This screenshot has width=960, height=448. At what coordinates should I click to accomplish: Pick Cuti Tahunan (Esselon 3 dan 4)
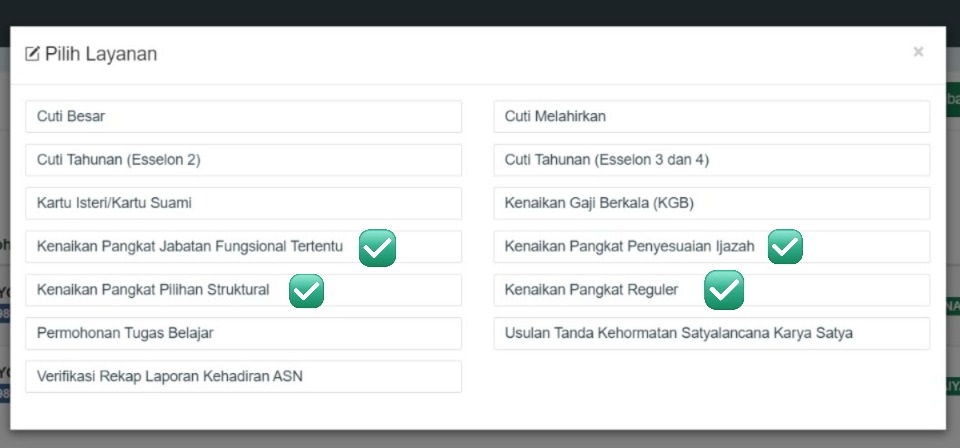711,160
